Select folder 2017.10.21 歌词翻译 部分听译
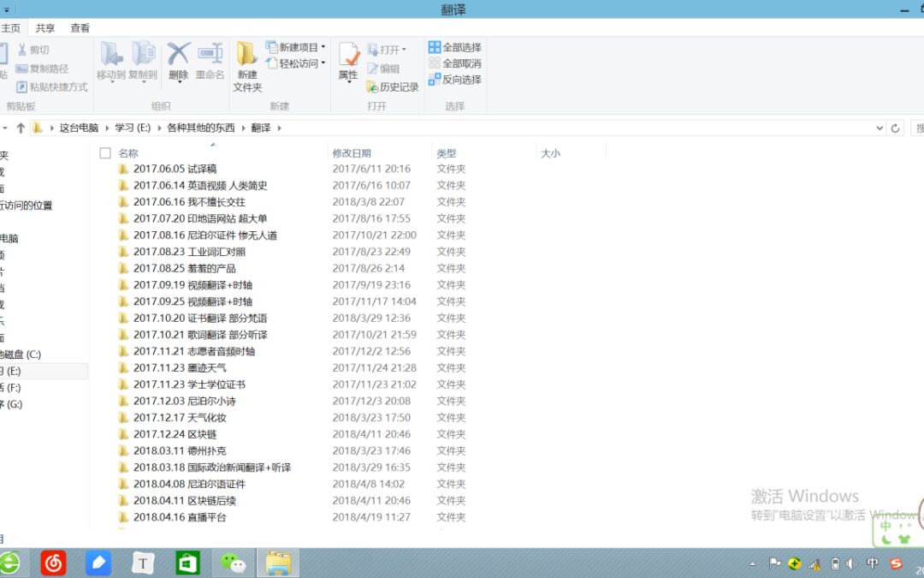 pos(200,335)
